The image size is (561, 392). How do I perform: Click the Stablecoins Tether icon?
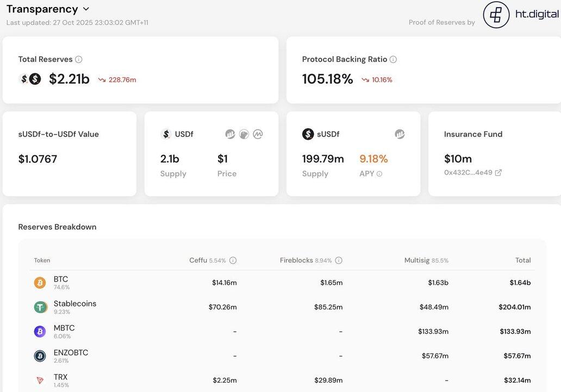click(40, 307)
